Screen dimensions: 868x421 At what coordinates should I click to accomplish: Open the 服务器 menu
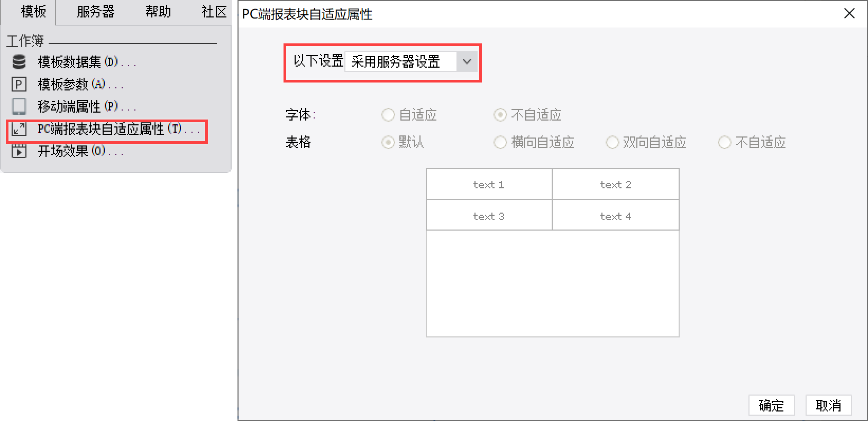96,12
